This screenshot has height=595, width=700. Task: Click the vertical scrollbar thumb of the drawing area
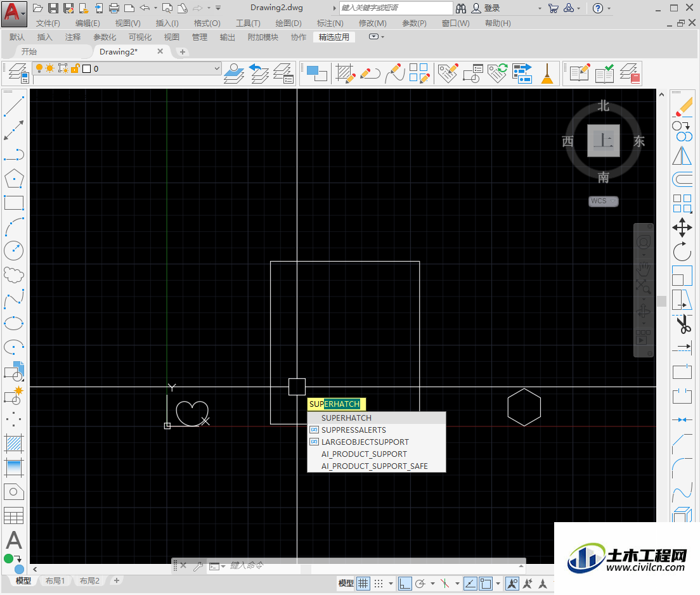(x=662, y=302)
